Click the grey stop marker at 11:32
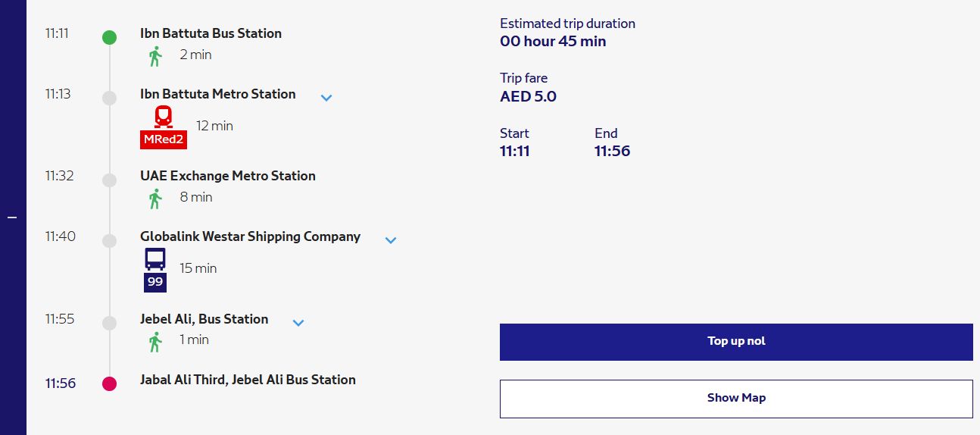 click(109, 180)
